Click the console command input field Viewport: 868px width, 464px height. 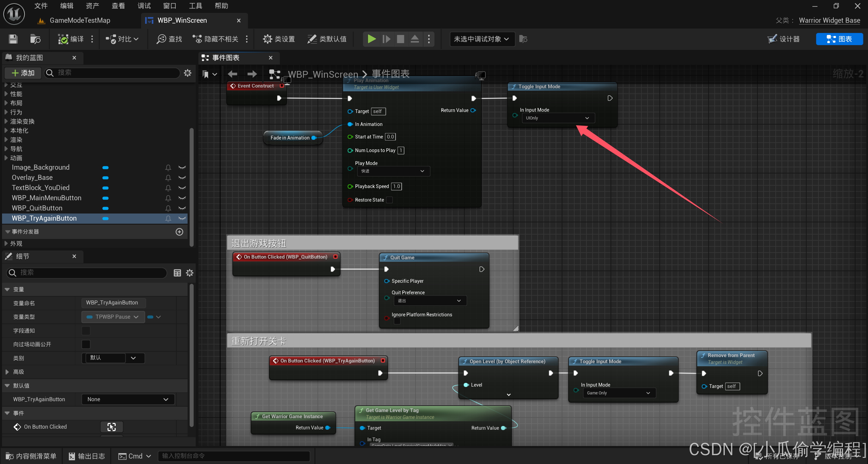tap(234, 456)
